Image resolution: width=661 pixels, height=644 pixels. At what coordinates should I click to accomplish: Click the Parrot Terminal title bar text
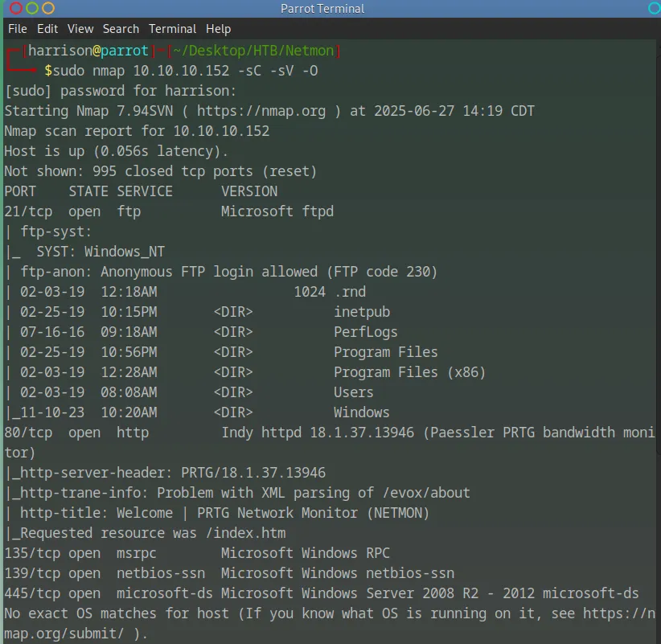click(322, 9)
